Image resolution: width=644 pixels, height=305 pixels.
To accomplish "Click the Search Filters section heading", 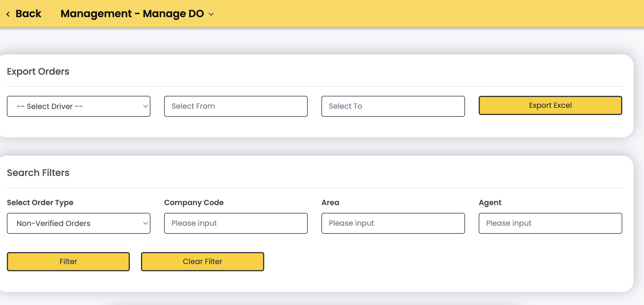I will point(38,173).
